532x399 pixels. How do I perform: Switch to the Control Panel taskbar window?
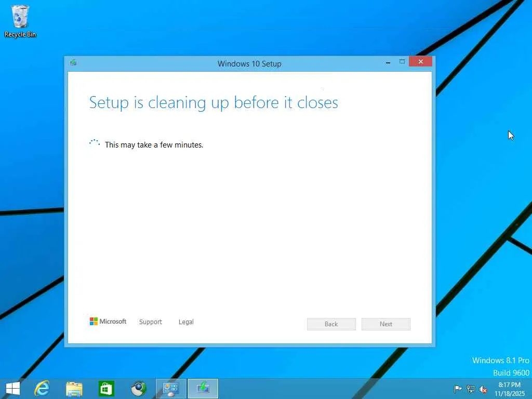pos(171,389)
